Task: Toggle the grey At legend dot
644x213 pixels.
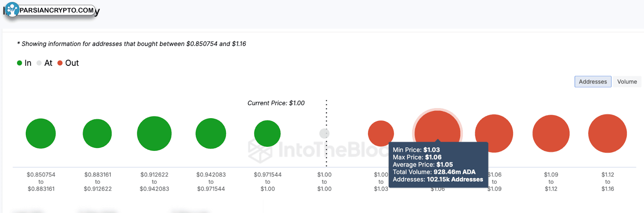Action: (39, 63)
